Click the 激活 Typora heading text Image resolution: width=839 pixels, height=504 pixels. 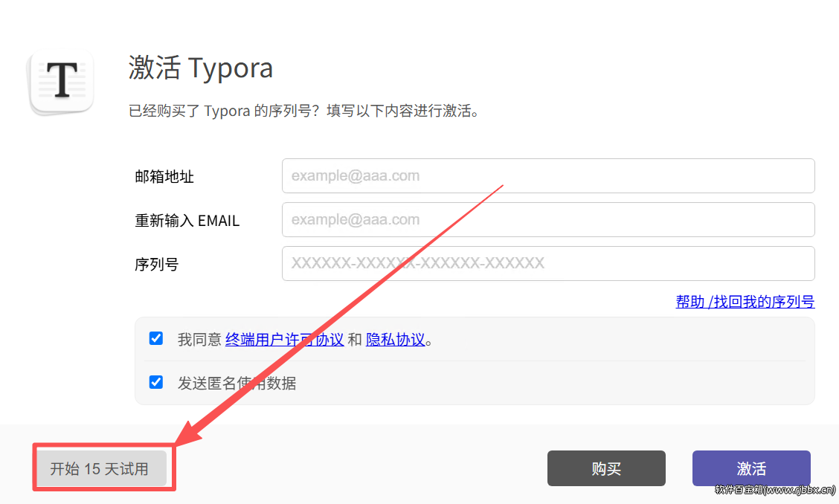(201, 68)
